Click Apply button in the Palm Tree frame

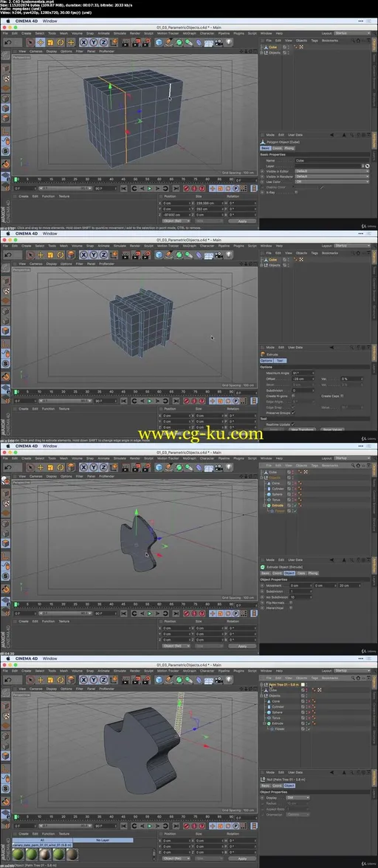[242, 858]
